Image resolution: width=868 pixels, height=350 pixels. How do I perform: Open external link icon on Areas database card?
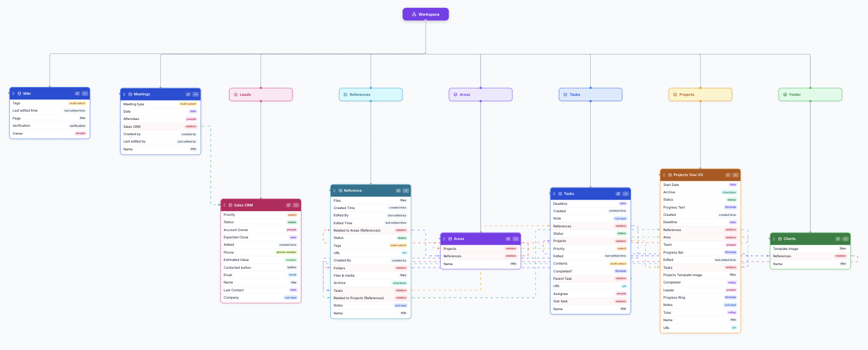click(508, 239)
